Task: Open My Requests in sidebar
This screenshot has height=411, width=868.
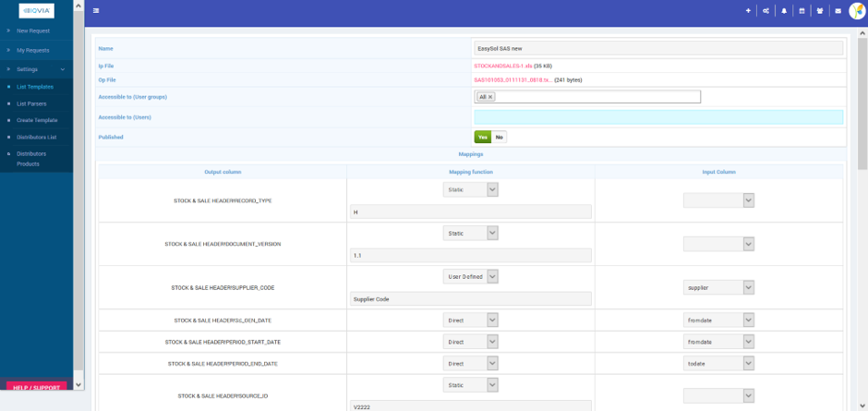Action: pyautogui.click(x=33, y=51)
